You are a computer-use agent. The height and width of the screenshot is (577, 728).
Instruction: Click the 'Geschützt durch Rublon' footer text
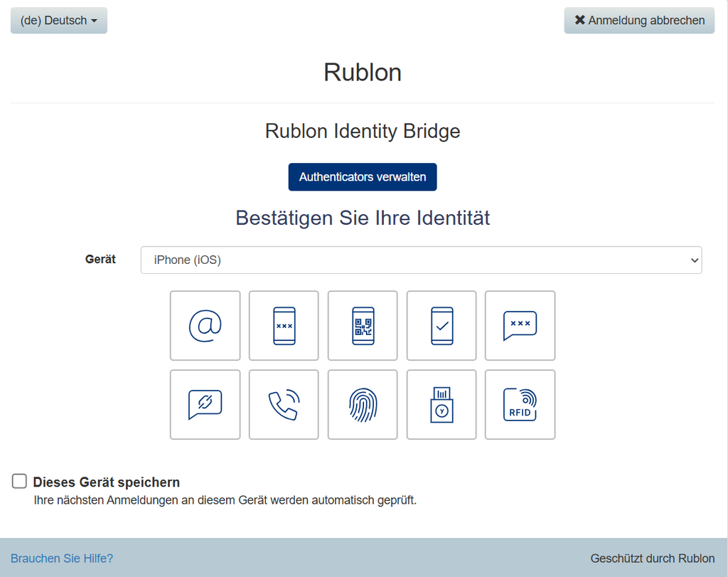click(653, 559)
